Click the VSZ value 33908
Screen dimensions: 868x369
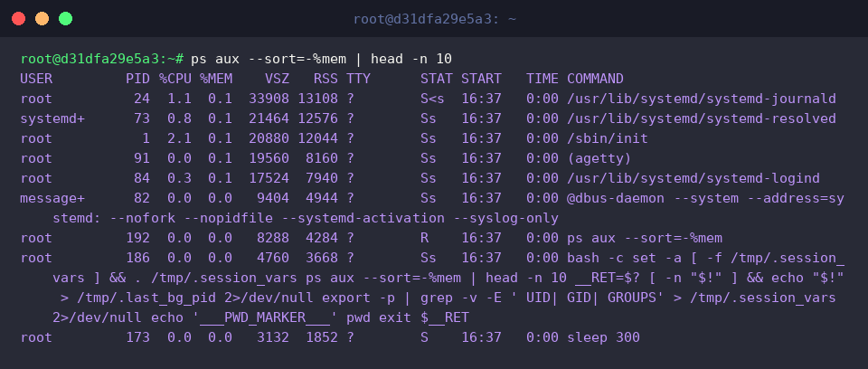(x=269, y=99)
